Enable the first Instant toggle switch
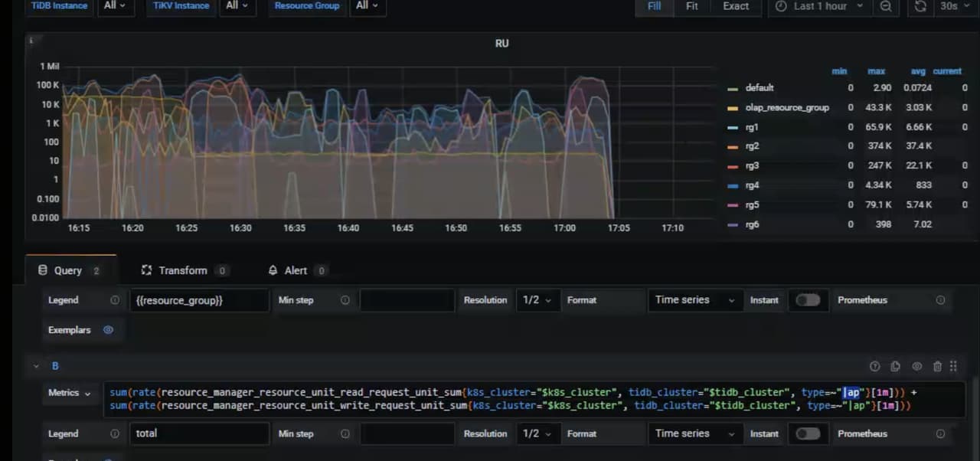980x461 pixels. [x=807, y=300]
